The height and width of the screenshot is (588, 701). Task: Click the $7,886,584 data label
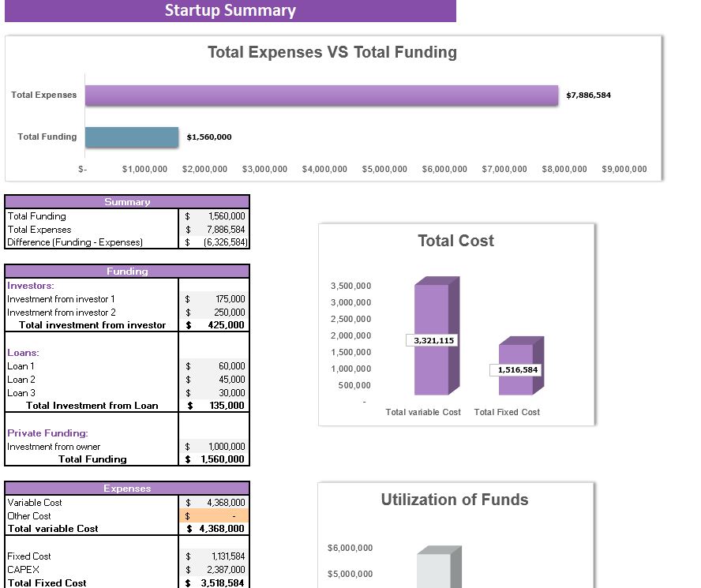coord(588,95)
